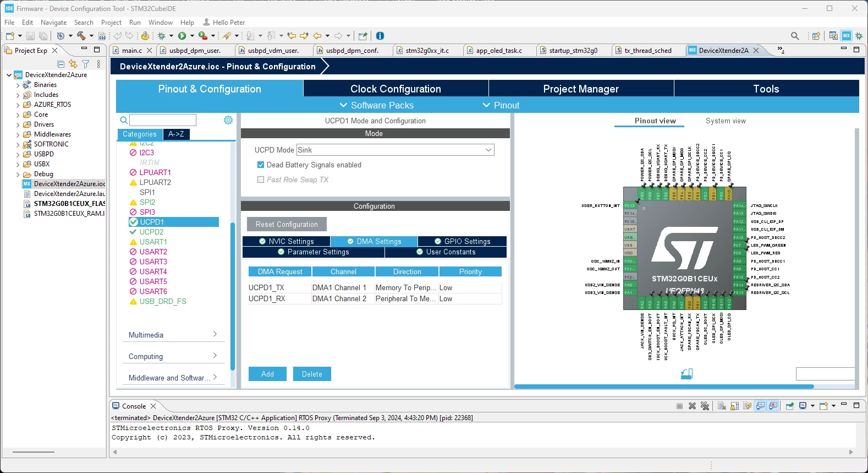Click the rotate chip icon below the pinout
Screen dimensions: 868x473
coord(686,374)
